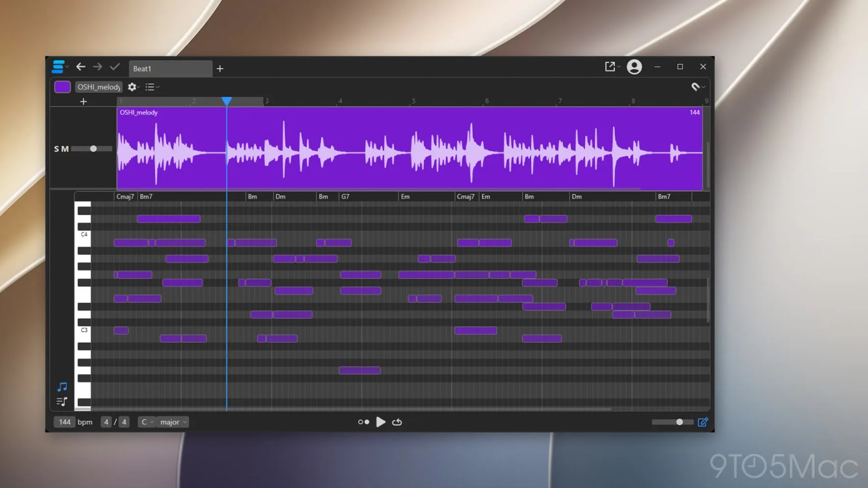Click the time signature denominator 4

pos(124,422)
